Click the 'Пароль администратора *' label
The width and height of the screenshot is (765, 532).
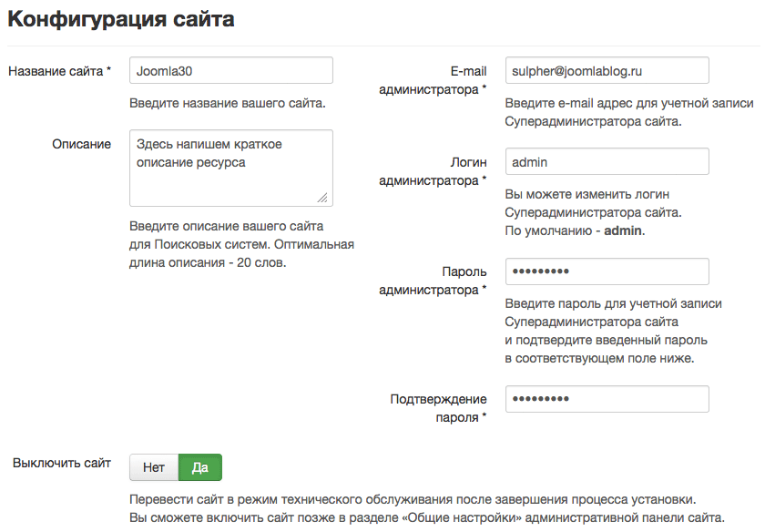433,281
